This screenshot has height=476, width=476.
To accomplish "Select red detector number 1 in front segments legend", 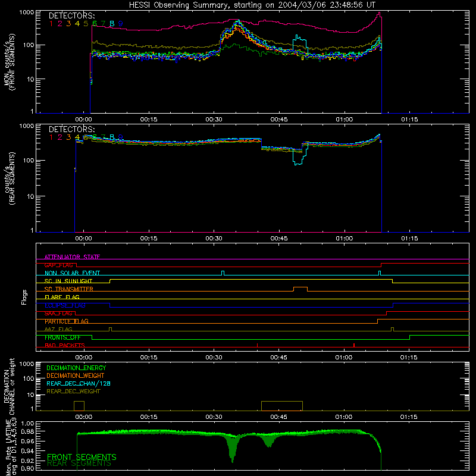I will (51, 24).
